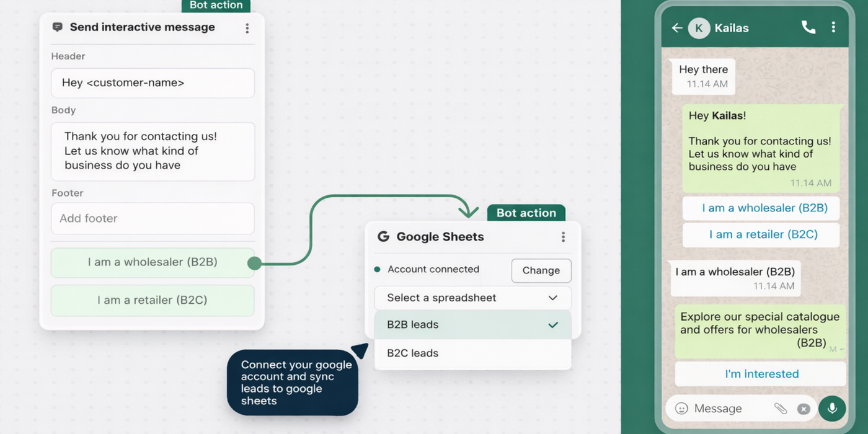Tap the back arrow in the chat header
The height and width of the screenshot is (434, 868).
(x=677, y=28)
